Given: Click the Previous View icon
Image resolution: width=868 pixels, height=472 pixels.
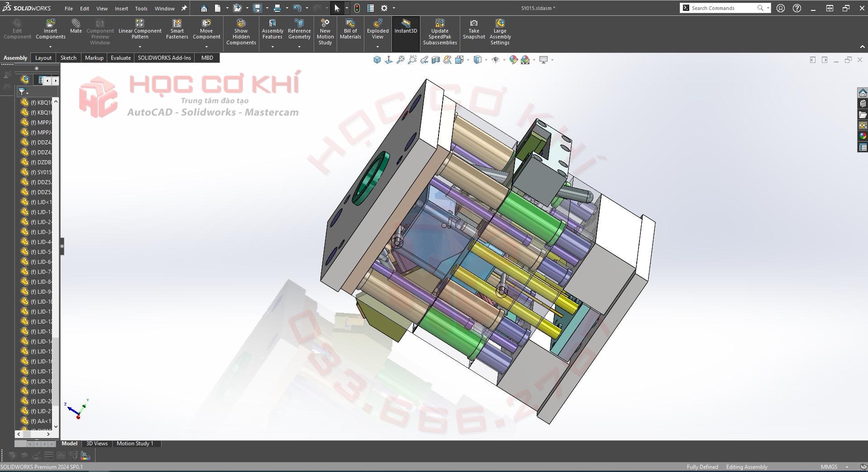Looking at the screenshot, I should [424, 60].
